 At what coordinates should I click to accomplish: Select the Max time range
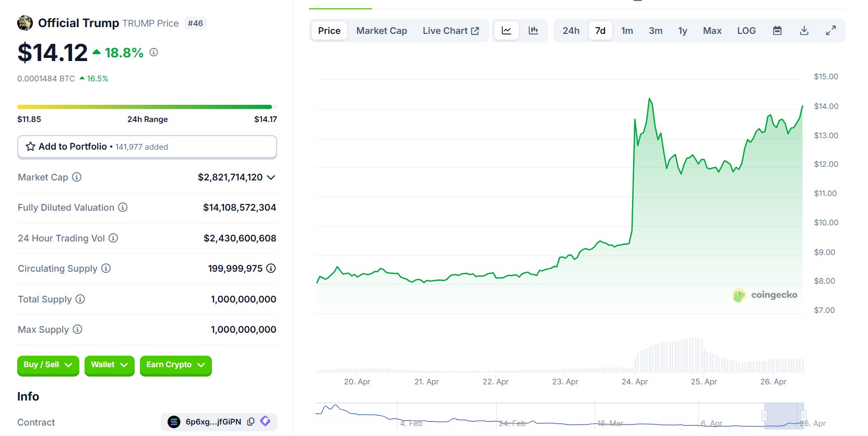pos(712,31)
